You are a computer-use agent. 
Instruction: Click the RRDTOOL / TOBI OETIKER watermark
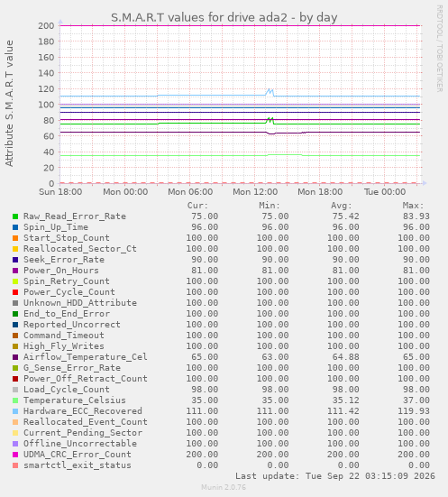pos(440,49)
